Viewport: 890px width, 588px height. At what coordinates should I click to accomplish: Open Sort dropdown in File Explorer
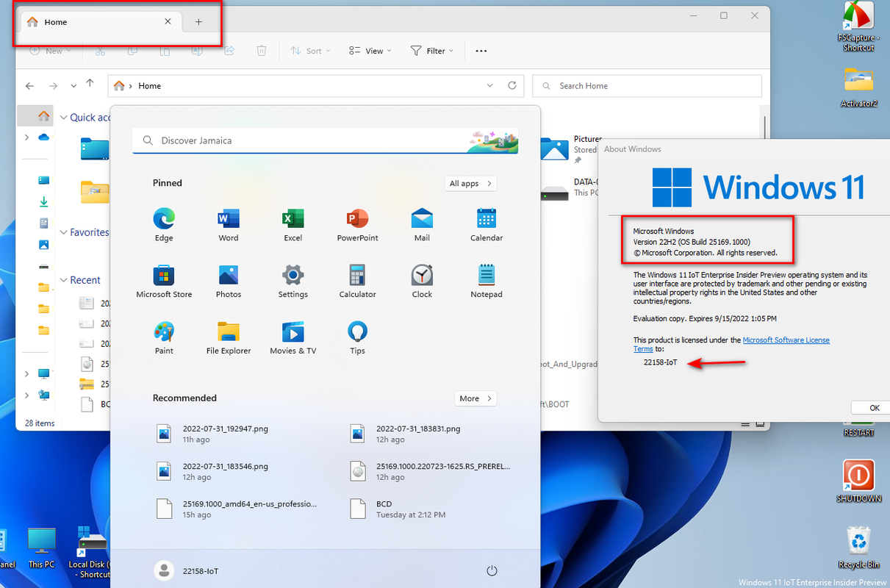click(310, 51)
